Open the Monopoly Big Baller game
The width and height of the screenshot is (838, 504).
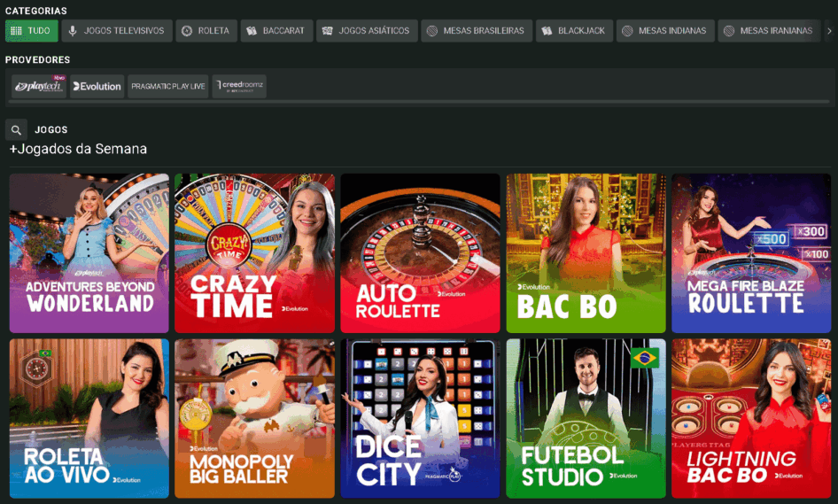point(254,418)
